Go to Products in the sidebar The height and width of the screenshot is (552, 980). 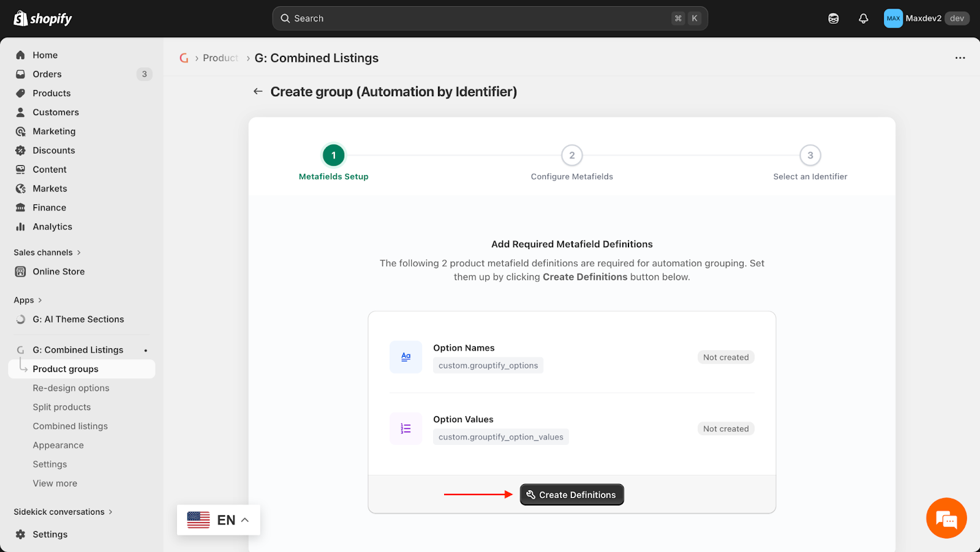(x=51, y=93)
